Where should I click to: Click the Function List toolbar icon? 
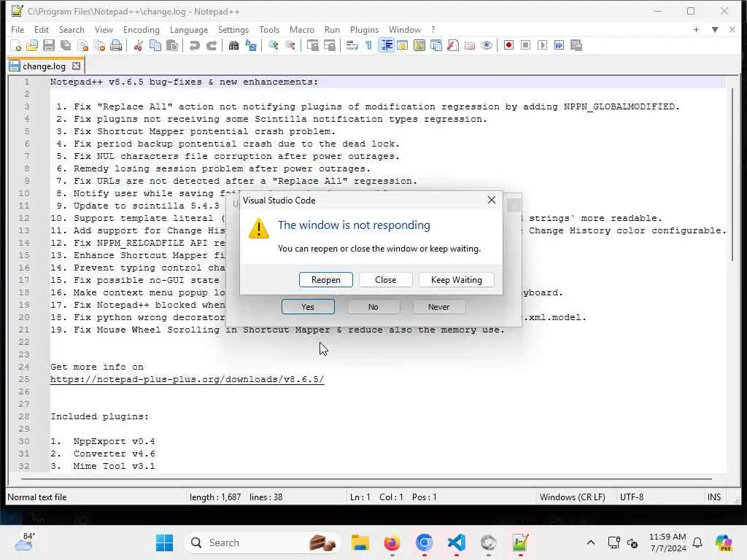point(453,46)
